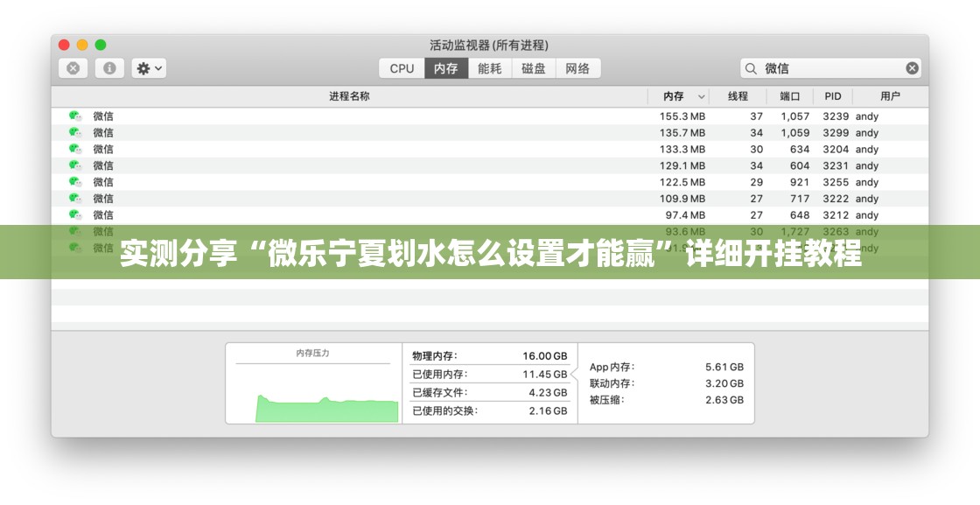
Task: Click the thread count 29
Action: pyautogui.click(x=756, y=182)
